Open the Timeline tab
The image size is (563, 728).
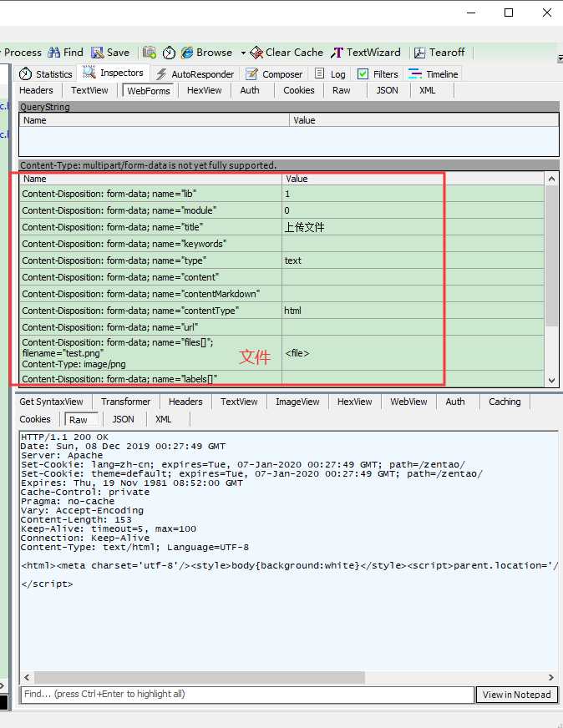pyautogui.click(x=434, y=74)
